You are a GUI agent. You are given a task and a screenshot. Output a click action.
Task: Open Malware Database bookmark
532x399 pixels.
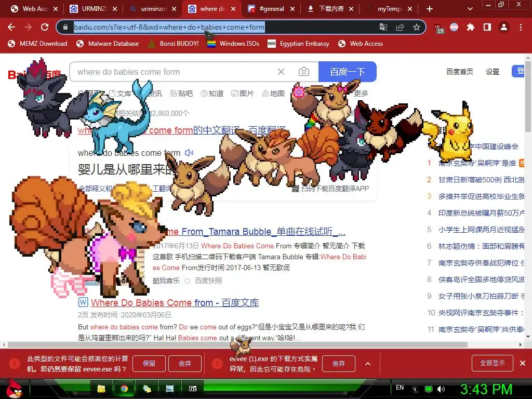tap(108, 44)
